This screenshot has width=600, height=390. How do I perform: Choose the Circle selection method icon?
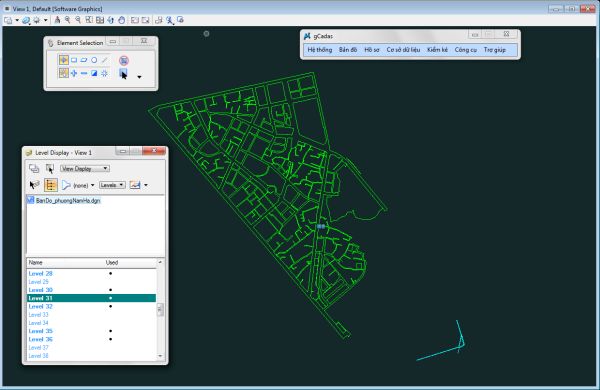[x=94, y=60]
